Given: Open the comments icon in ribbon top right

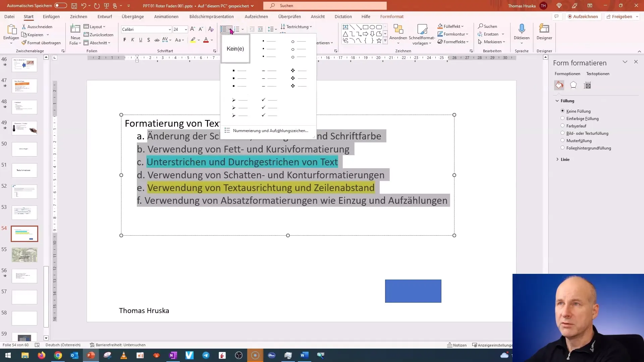Looking at the screenshot, I should (x=556, y=16).
